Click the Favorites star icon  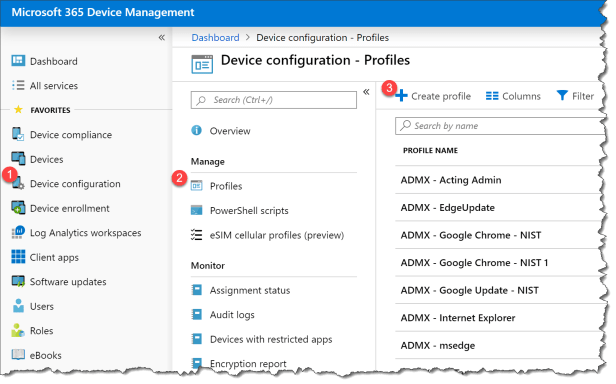(x=18, y=110)
